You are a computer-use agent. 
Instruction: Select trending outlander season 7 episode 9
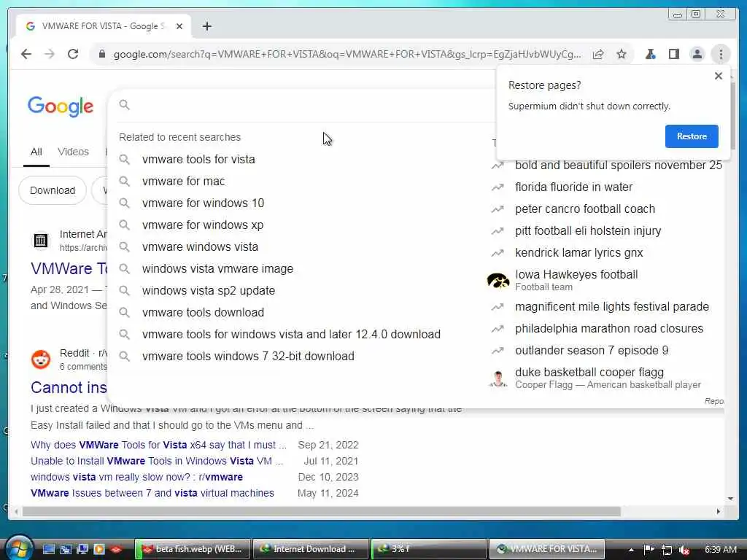[x=591, y=351]
